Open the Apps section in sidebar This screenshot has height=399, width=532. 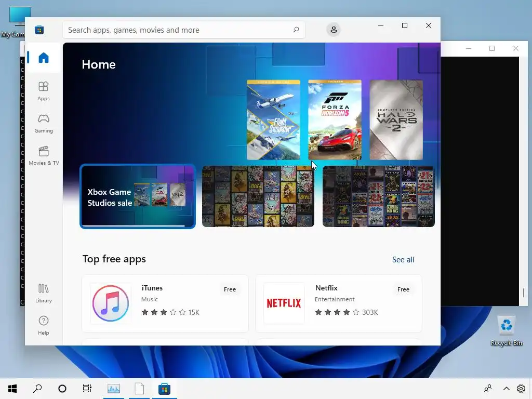(x=44, y=91)
